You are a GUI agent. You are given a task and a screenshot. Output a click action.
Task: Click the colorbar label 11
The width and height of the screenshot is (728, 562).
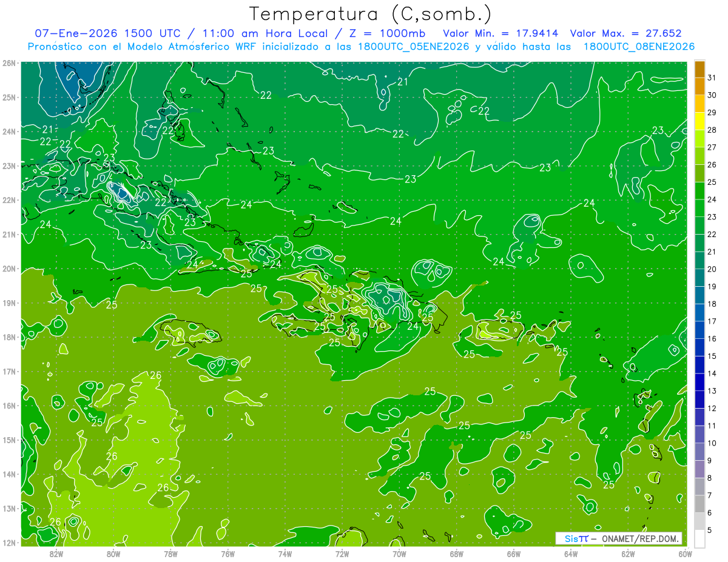712,426
